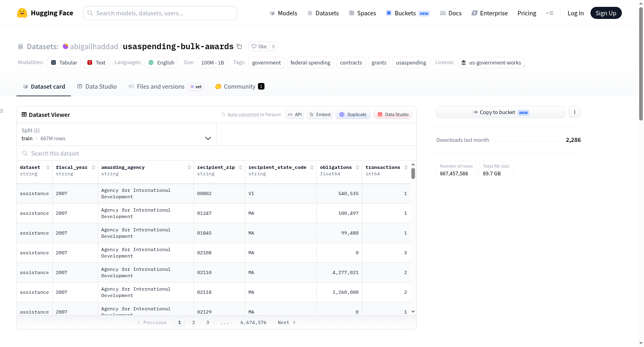The height and width of the screenshot is (347, 644).
Task: Switch to the Data Studio tab
Action: pyautogui.click(x=97, y=87)
